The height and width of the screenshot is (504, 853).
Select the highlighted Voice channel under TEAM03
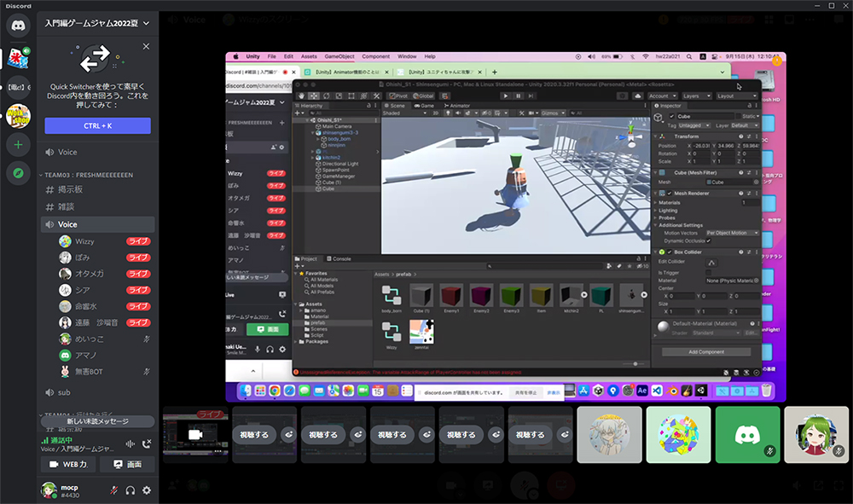97,224
